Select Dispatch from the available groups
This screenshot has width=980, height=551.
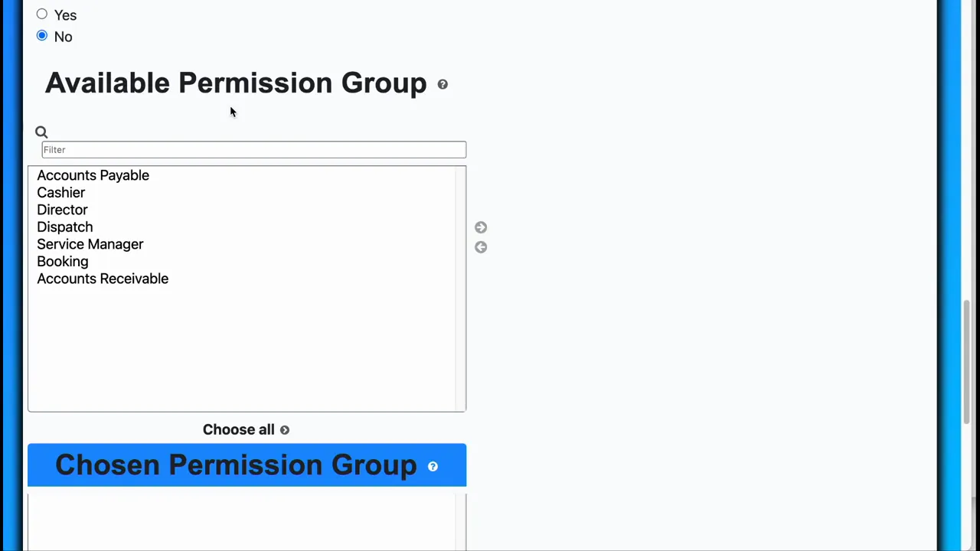pos(64,227)
